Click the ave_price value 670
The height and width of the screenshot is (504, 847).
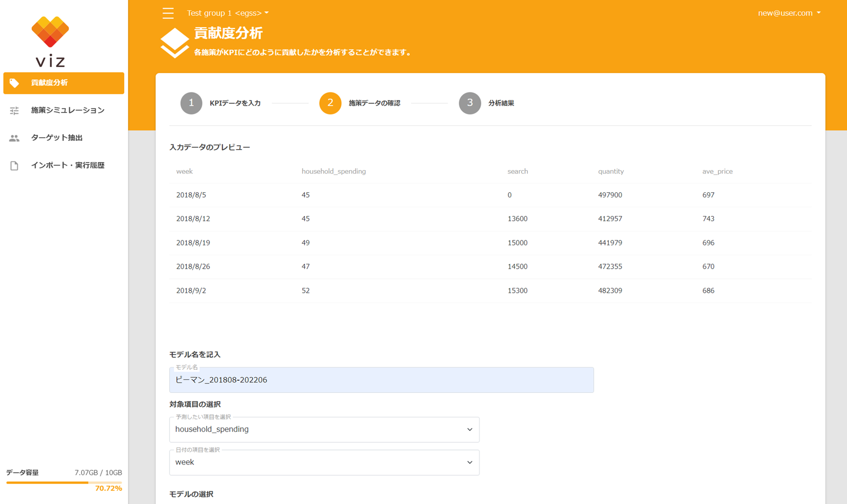708,267
